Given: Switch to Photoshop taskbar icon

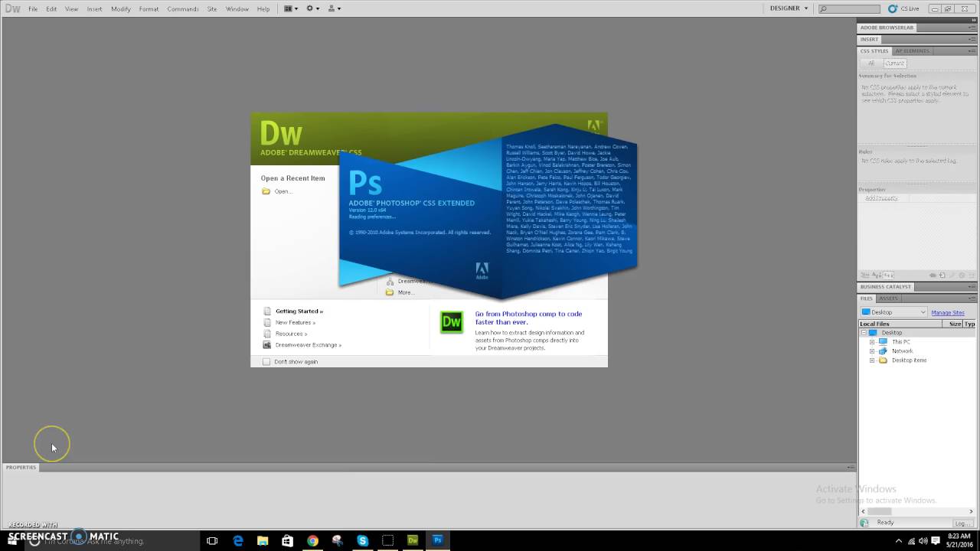Looking at the screenshot, I should pos(438,540).
